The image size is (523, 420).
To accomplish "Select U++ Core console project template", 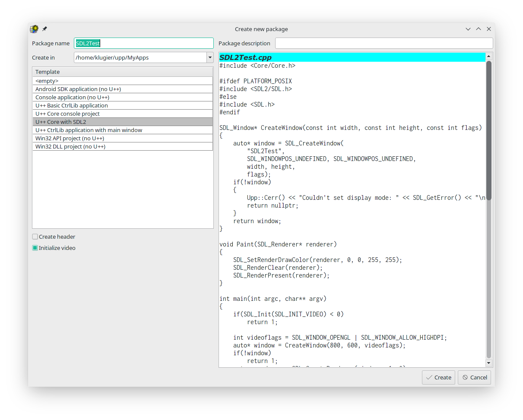I will click(x=123, y=114).
